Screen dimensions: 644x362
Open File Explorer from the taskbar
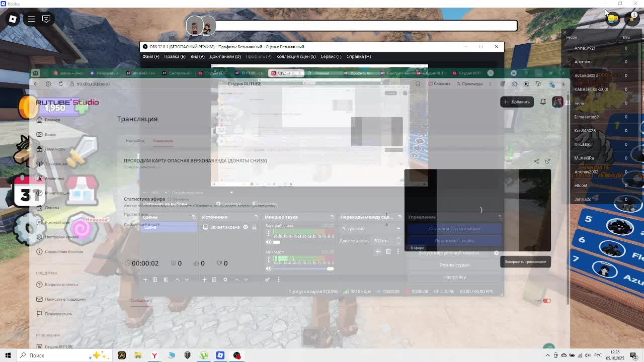(x=138, y=355)
